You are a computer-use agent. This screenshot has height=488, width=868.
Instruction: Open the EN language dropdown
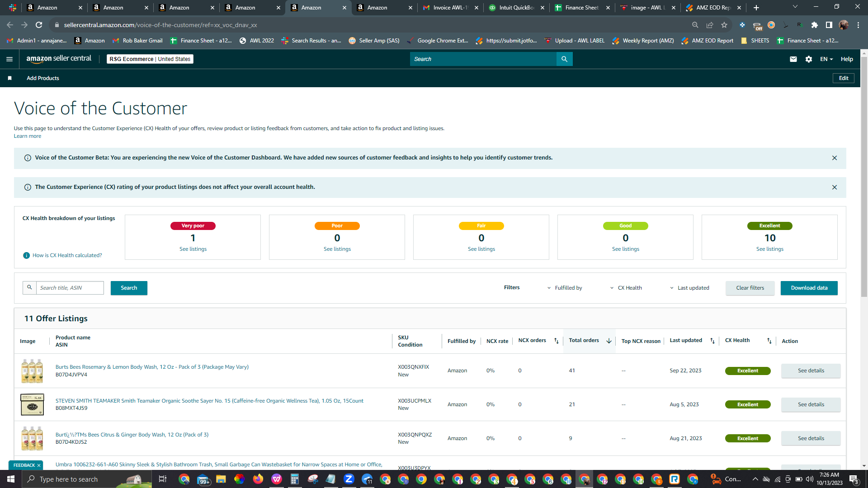(826, 59)
